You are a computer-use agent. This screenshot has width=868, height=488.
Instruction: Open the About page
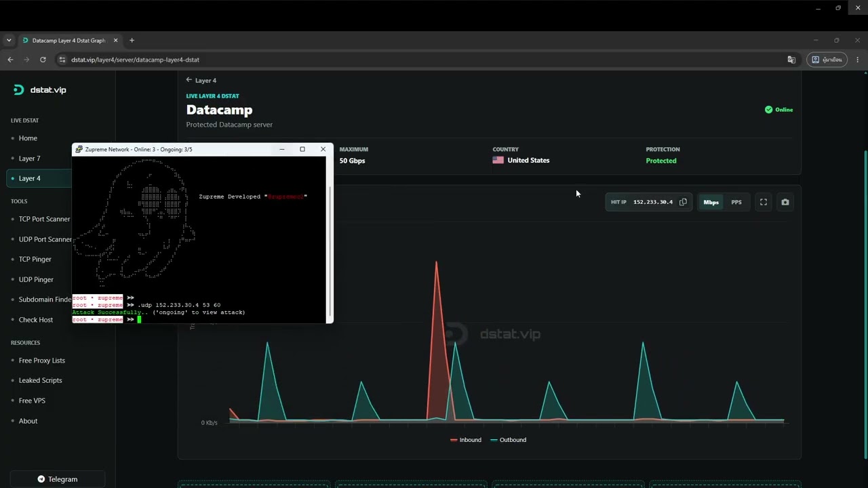pos(28,421)
